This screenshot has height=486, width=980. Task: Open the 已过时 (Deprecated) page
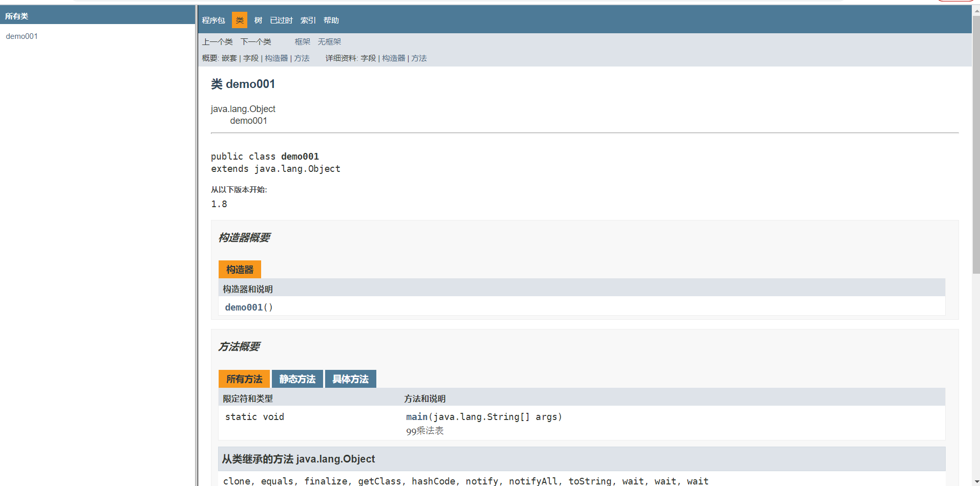(x=281, y=20)
